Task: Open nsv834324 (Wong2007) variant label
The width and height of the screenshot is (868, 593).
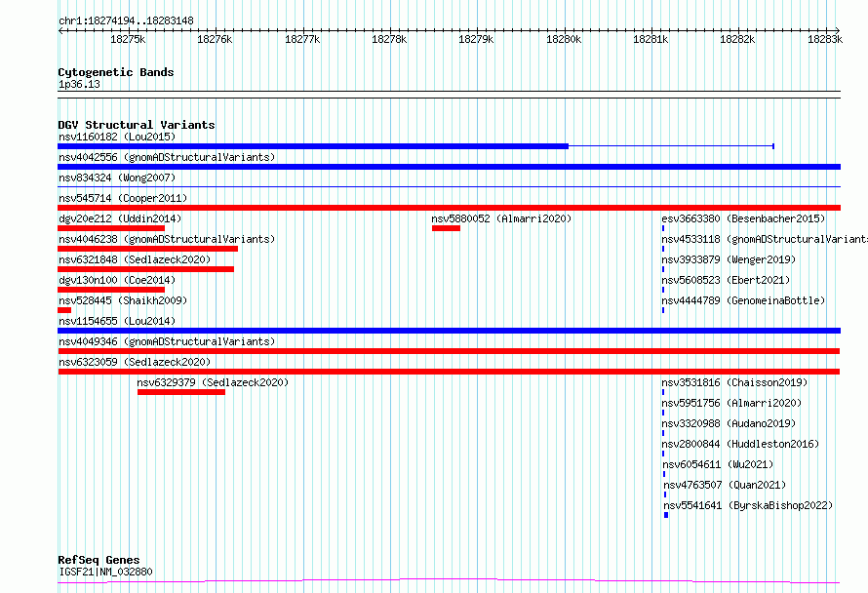Action: [x=117, y=178]
